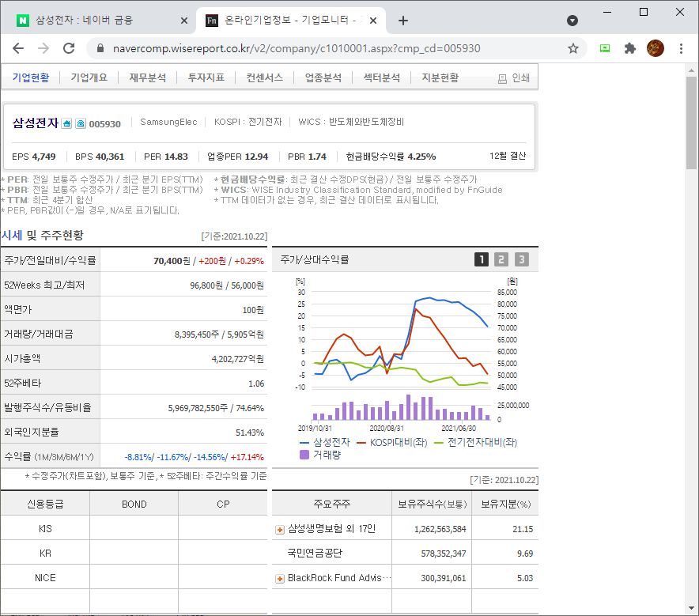Open the Chrome profile avatar
The image size is (699, 616).
(656, 48)
